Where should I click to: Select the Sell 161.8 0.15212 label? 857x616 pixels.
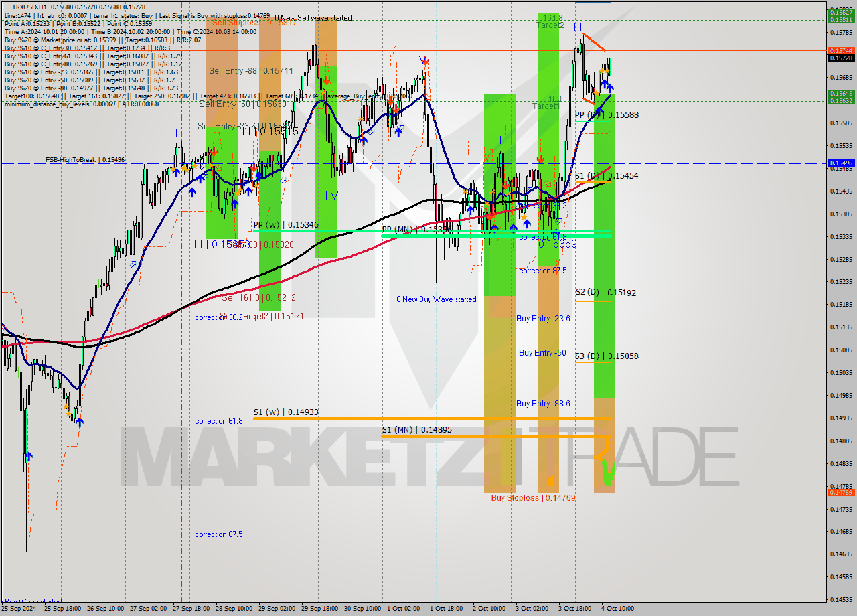click(x=258, y=297)
